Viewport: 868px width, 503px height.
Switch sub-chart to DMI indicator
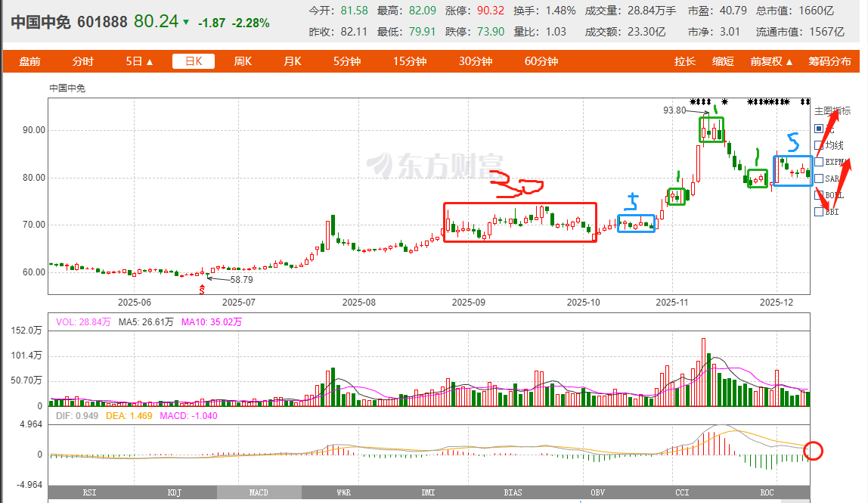coord(429,492)
